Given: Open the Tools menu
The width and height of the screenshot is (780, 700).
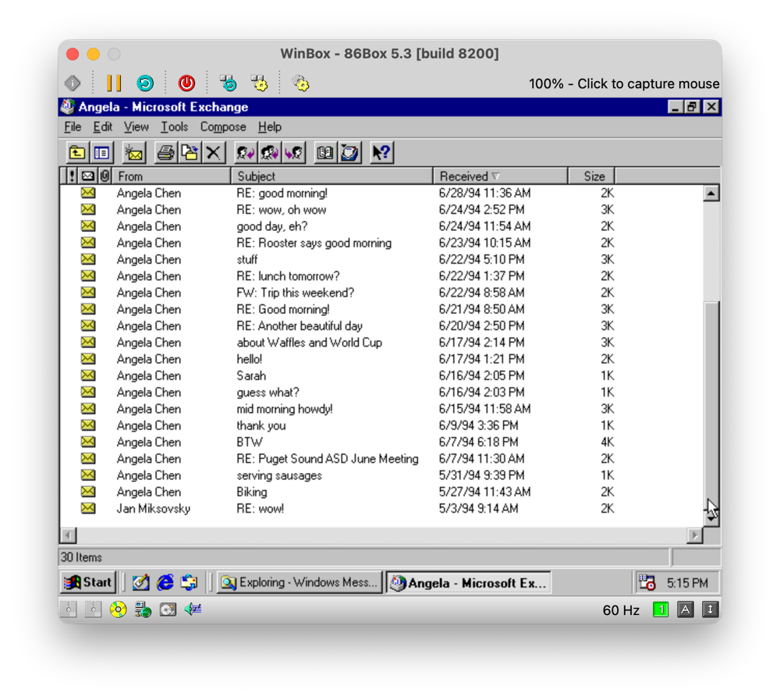Looking at the screenshot, I should (x=174, y=127).
